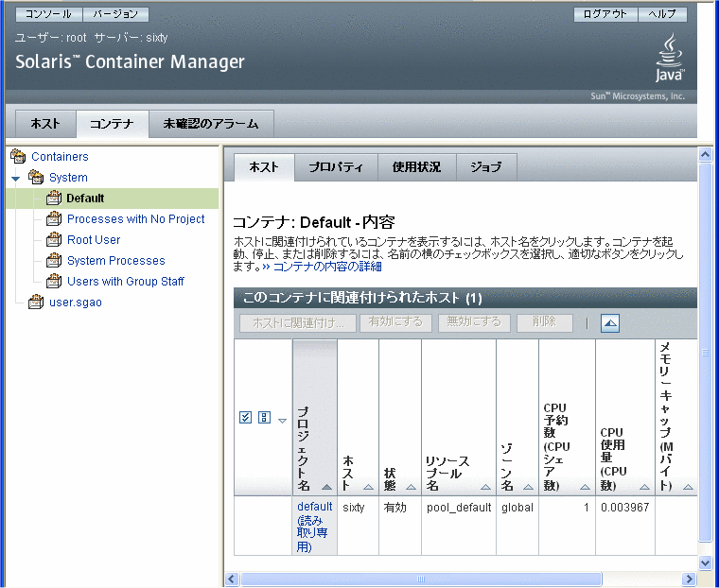Image resolution: width=719 pixels, height=588 pixels.
Task: Click the コンソール button
Action: pyautogui.click(x=48, y=14)
